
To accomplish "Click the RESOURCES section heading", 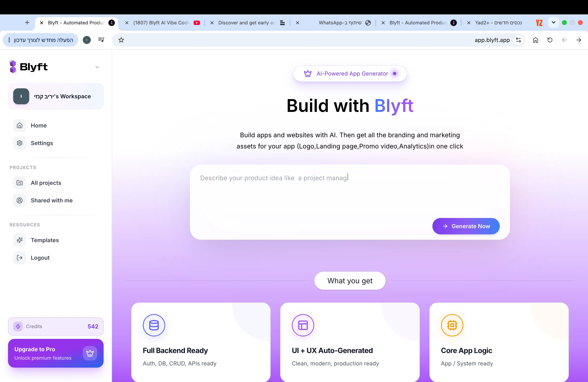I will [25, 225].
